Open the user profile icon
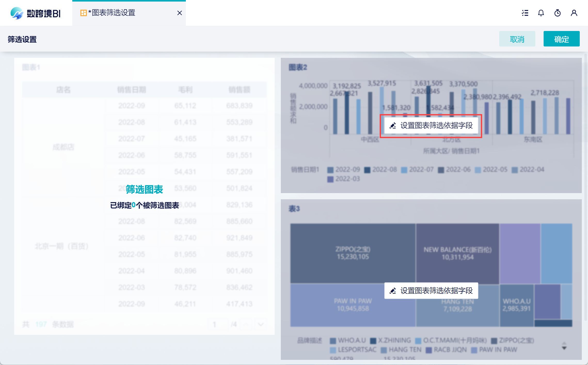This screenshot has width=588, height=365. (x=574, y=13)
